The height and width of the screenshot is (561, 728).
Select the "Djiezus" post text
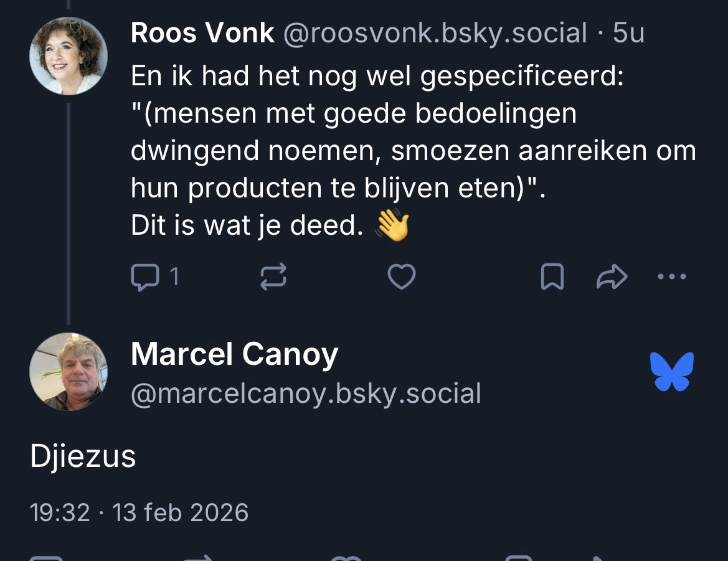point(83,456)
